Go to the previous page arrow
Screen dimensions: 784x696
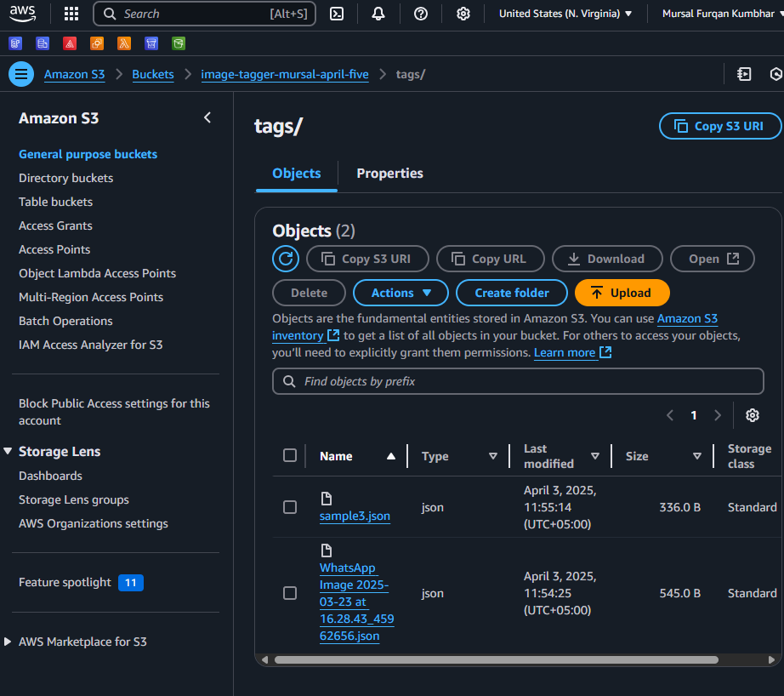(x=670, y=415)
